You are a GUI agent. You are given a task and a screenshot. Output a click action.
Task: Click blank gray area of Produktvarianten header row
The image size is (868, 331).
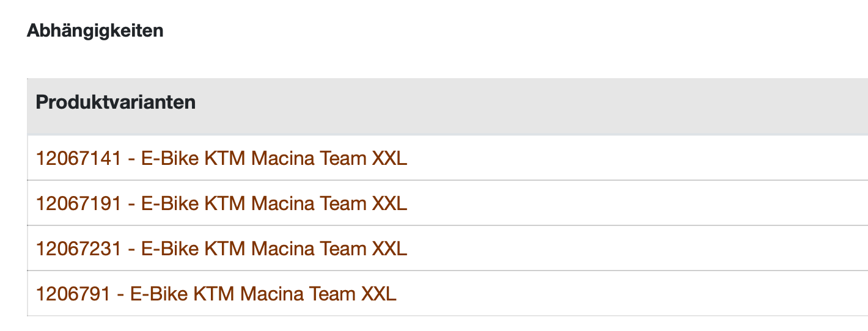[532, 107]
